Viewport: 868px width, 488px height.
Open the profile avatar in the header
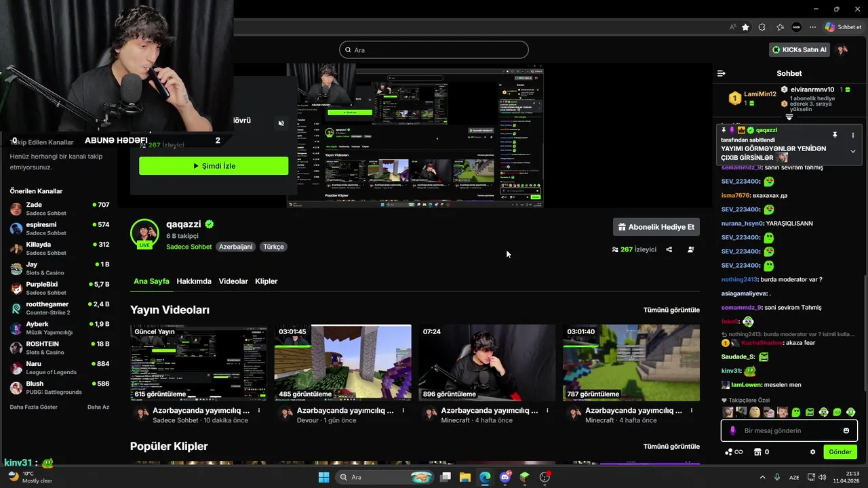click(x=842, y=50)
